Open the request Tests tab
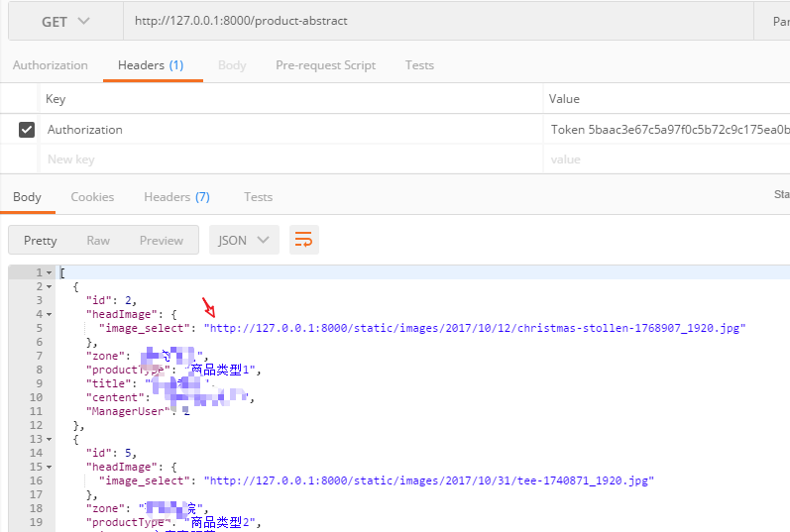Screen dimensions: 790x532 click(x=419, y=65)
